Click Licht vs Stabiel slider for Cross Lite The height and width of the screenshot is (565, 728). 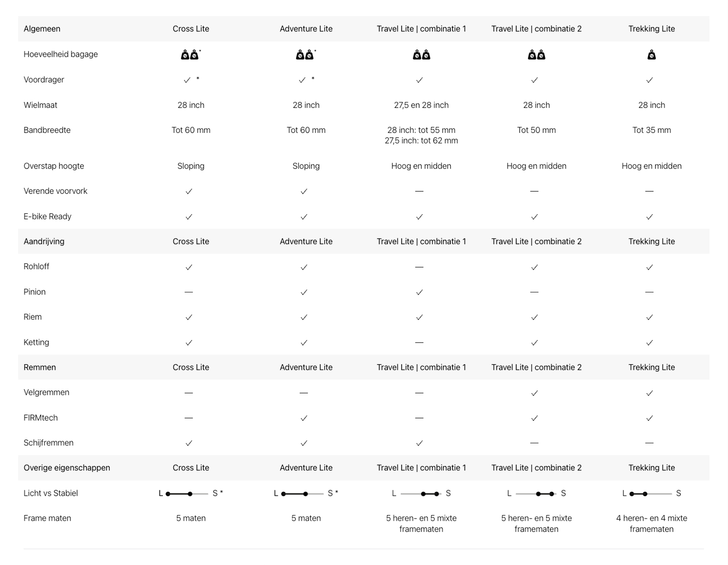click(x=187, y=494)
